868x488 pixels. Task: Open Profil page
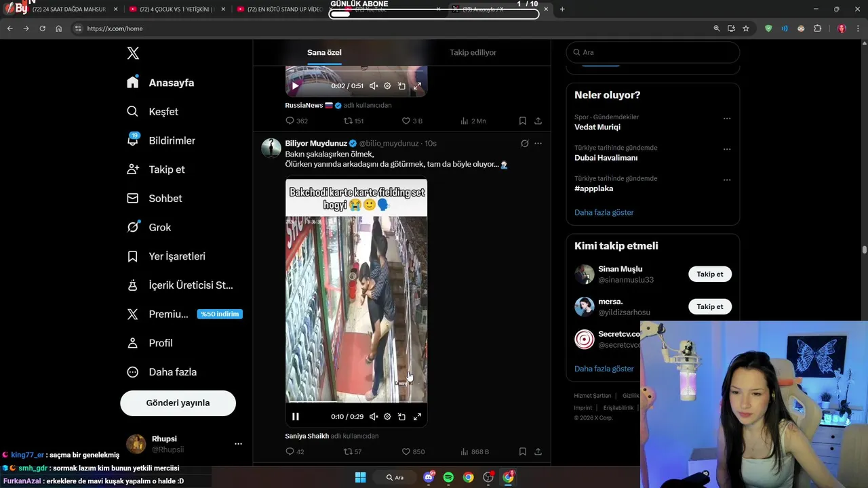[x=150, y=343]
